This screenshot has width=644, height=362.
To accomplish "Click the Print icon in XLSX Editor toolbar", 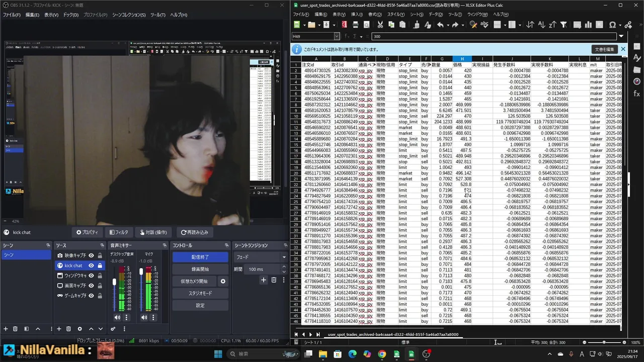I will pyautogui.click(x=356, y=25).
